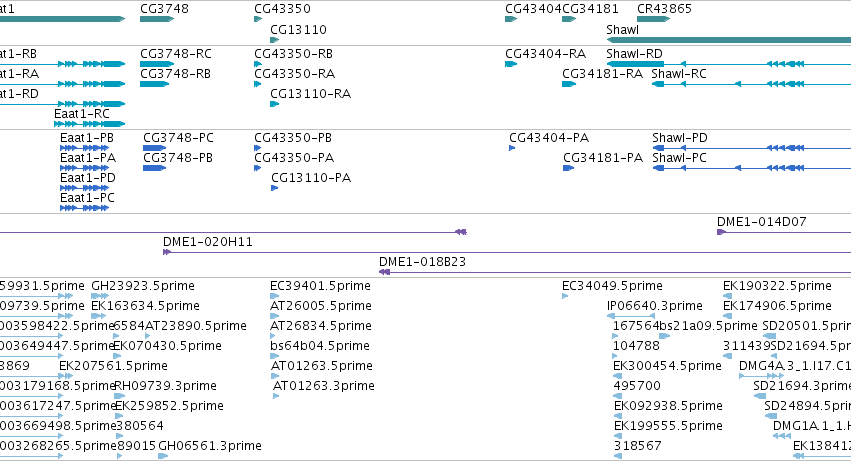Click the CG43404 gene glyph

(x=511, y=19)
